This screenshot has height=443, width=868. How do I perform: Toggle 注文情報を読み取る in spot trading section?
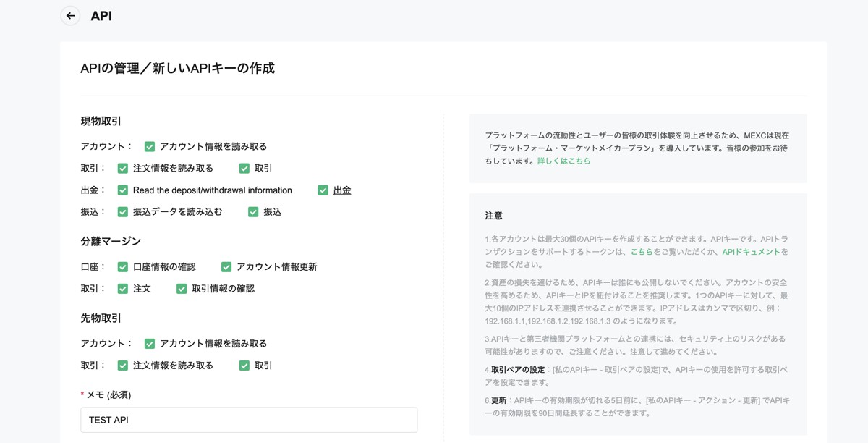coord(123,168)
